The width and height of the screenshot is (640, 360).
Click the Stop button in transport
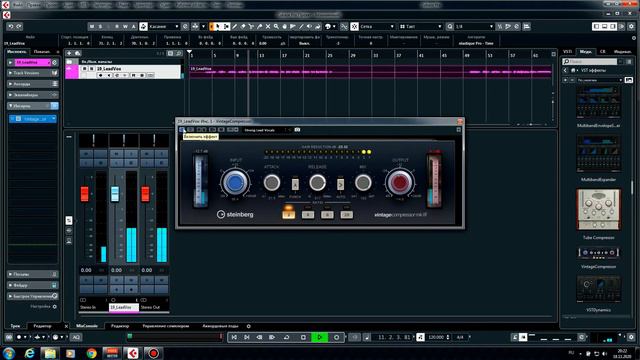tap(303, 337)
